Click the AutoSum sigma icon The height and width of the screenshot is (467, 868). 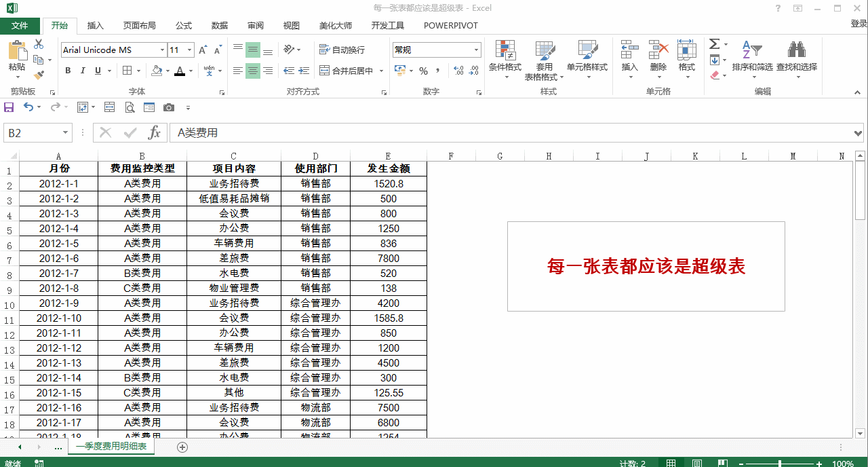click(x=714, y=44)
